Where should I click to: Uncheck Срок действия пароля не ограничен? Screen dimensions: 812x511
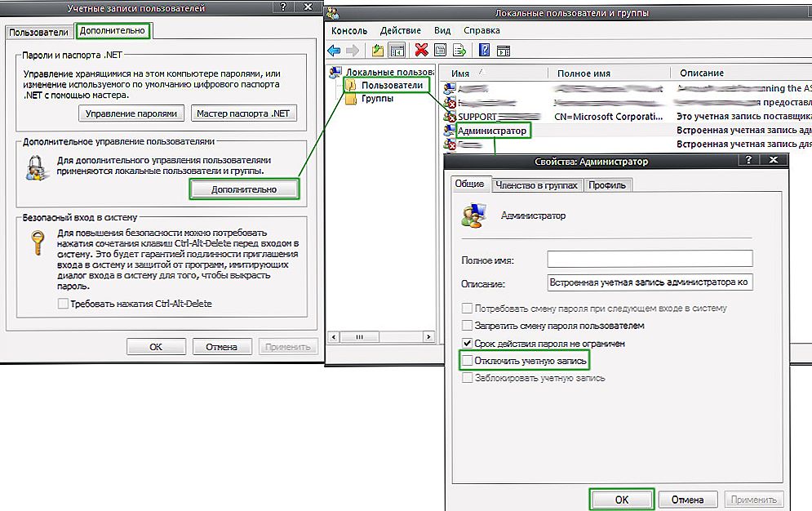point(467,344)
